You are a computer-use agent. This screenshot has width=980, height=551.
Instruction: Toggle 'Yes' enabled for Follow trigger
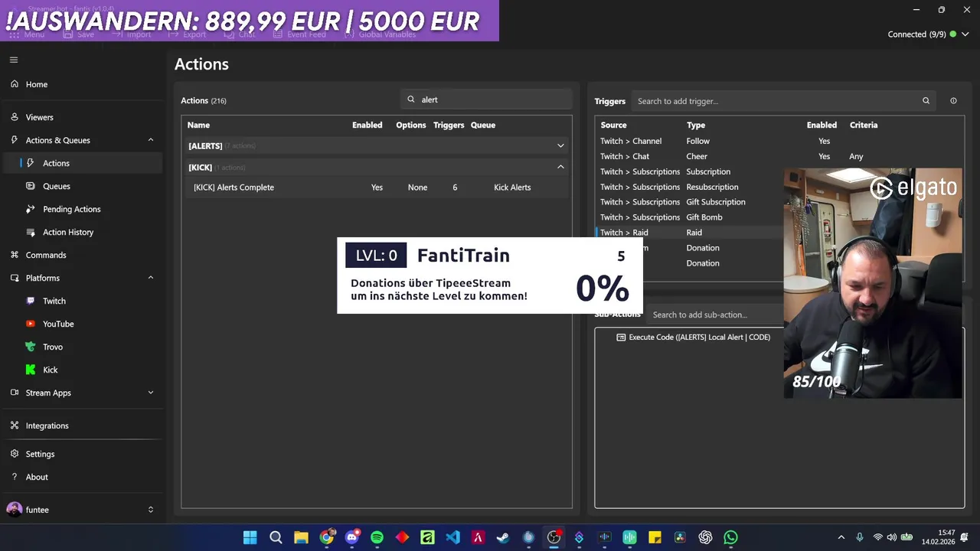(x=824, y=141)
